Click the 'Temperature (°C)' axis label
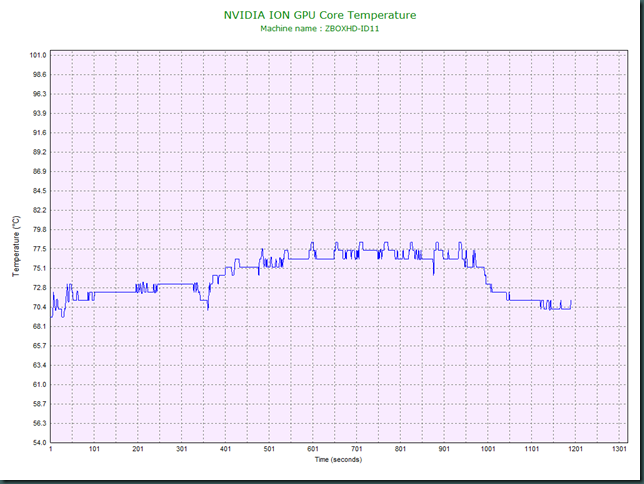Image resolution: width=644 pixels, height=484 pixels. tap(16, 247)
